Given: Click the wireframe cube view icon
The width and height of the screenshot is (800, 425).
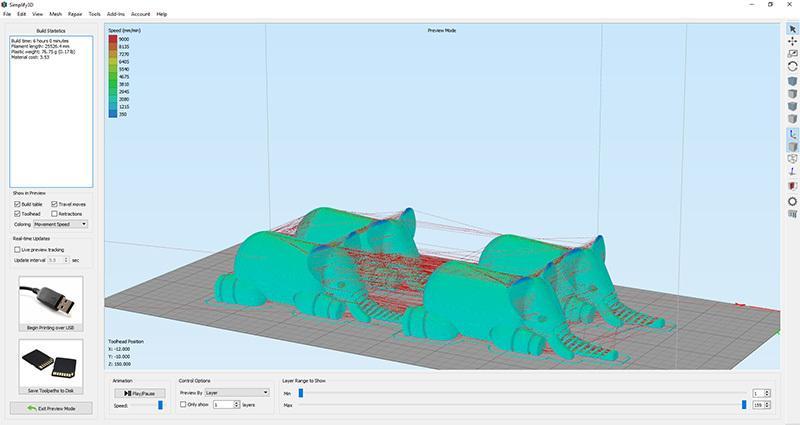Looking at the screenshot, I should 793,158.
